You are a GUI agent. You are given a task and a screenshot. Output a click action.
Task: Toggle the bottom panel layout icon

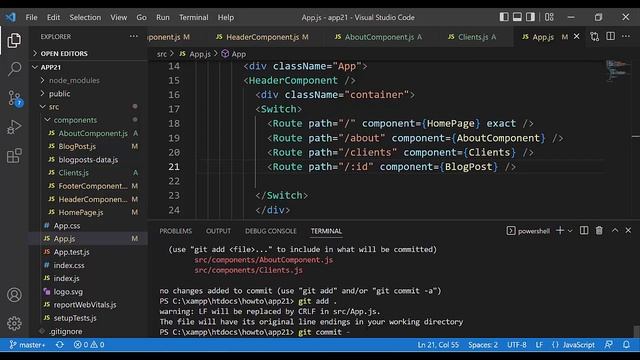[x=517, y=17]
